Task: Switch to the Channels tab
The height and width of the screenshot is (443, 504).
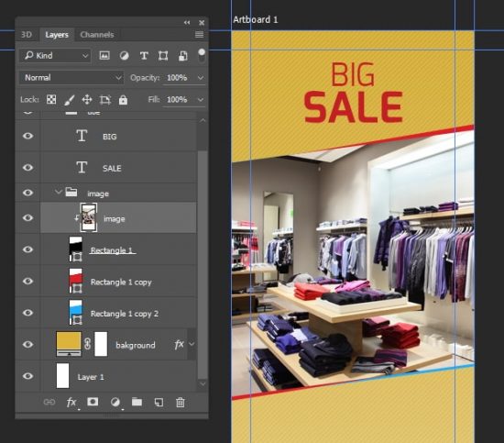Action: [x=97, y=35]
